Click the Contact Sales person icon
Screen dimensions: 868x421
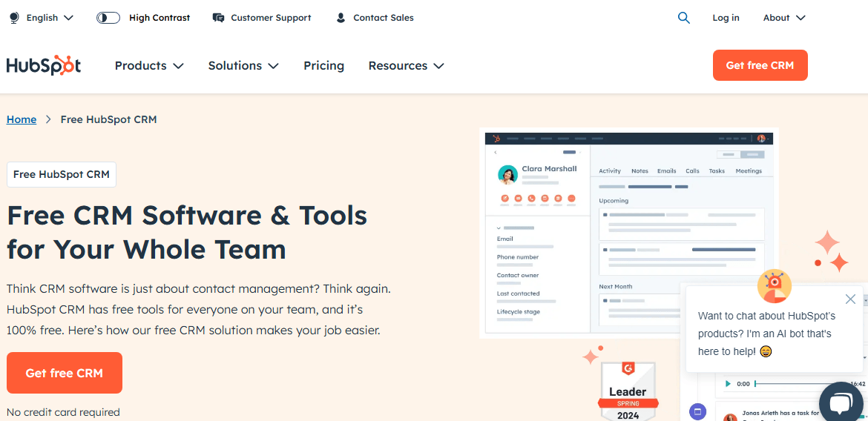pyautogui.click(x=341, y=18)
